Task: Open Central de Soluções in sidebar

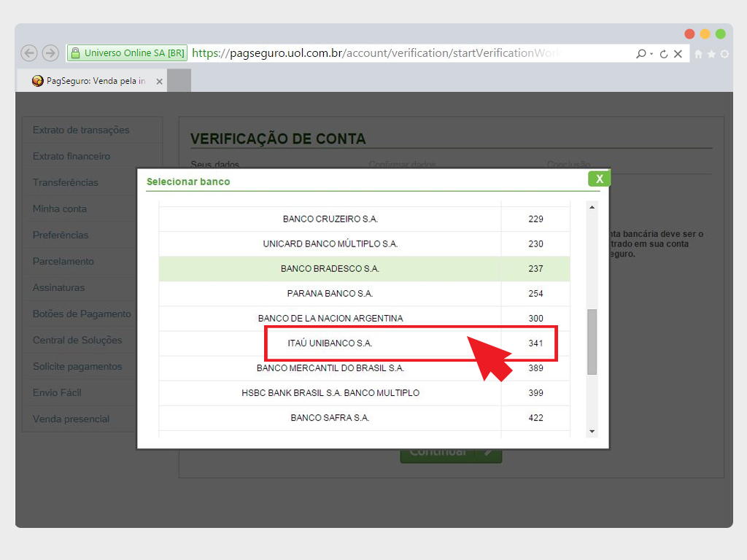Action: click(x=77, y=340)
